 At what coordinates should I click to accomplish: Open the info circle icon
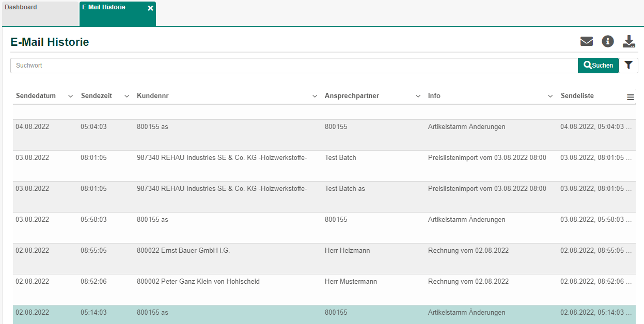click(608, 42)
